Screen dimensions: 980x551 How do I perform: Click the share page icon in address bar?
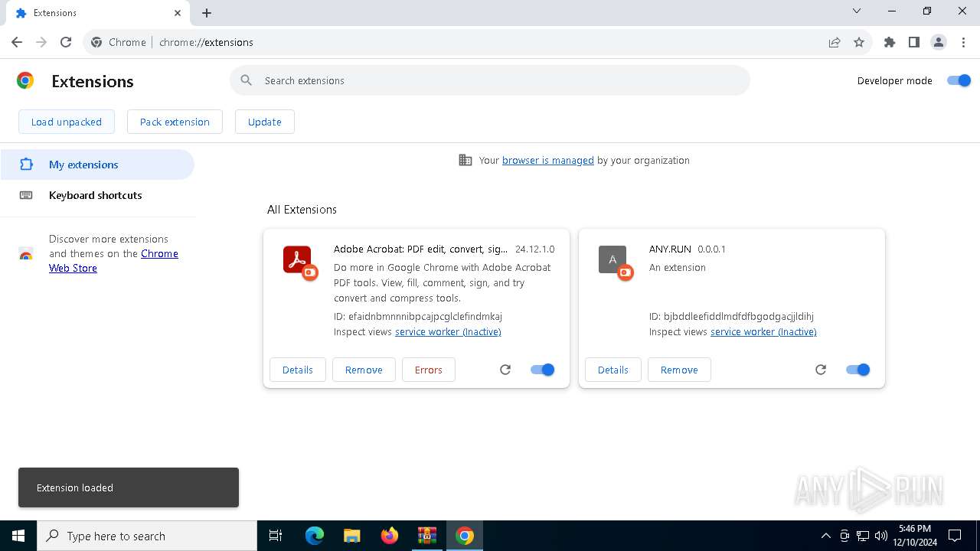point(835,42)
